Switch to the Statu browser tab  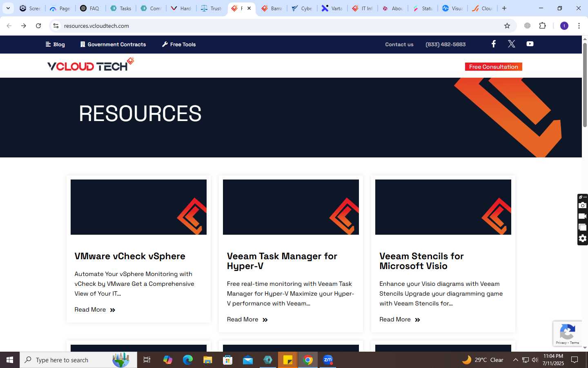pyautogui.click(x=423, y=8)
